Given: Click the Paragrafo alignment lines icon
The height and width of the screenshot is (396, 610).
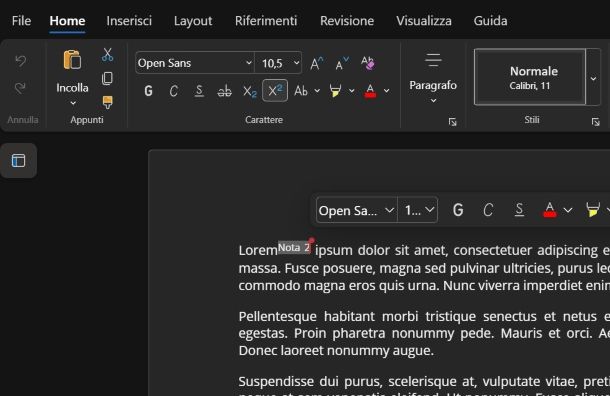Looking at the screenshot, I should (x=433, y=60).
